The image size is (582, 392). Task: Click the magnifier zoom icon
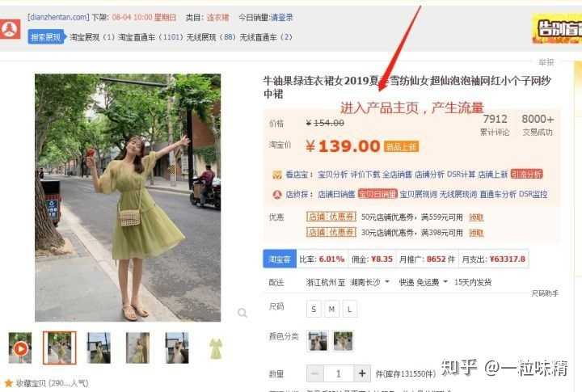pyautogui.click(x=242, y=313)
